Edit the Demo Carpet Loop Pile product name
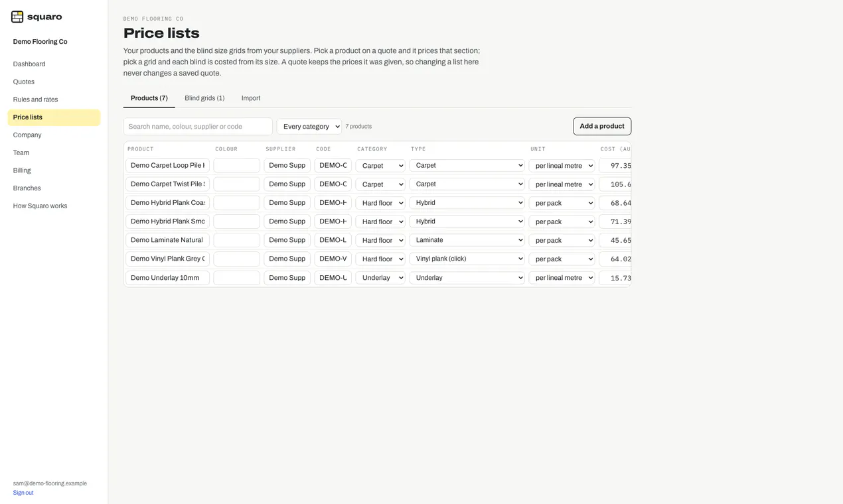This screenshot has height=504, width=843. coord(168,166)
